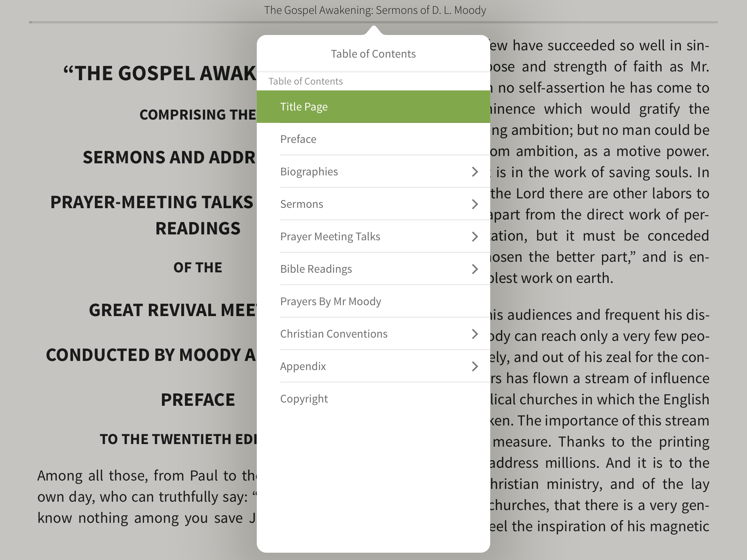747x560 pixels.
Task: Click the reading progress bar at top
Action: pos(373,22)
